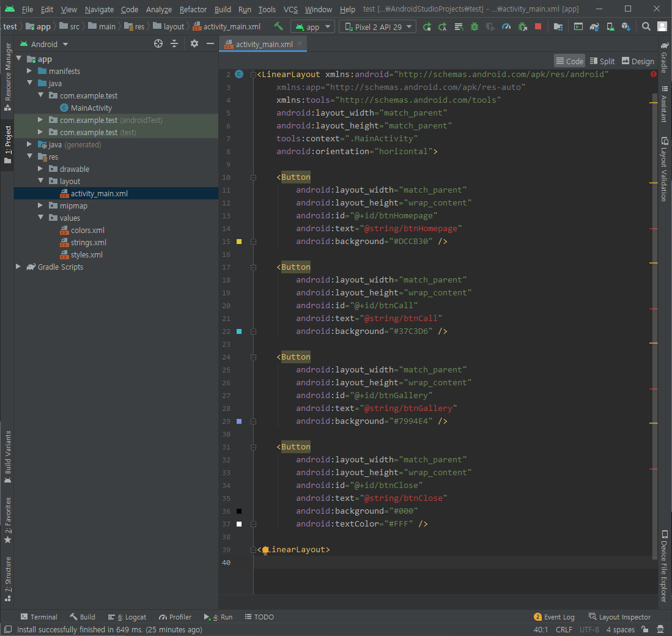The height and width of the screenshot is (636, 672).
Task: Click blue #7994E4 color swatch in gutter
Action: coord(239,422)
